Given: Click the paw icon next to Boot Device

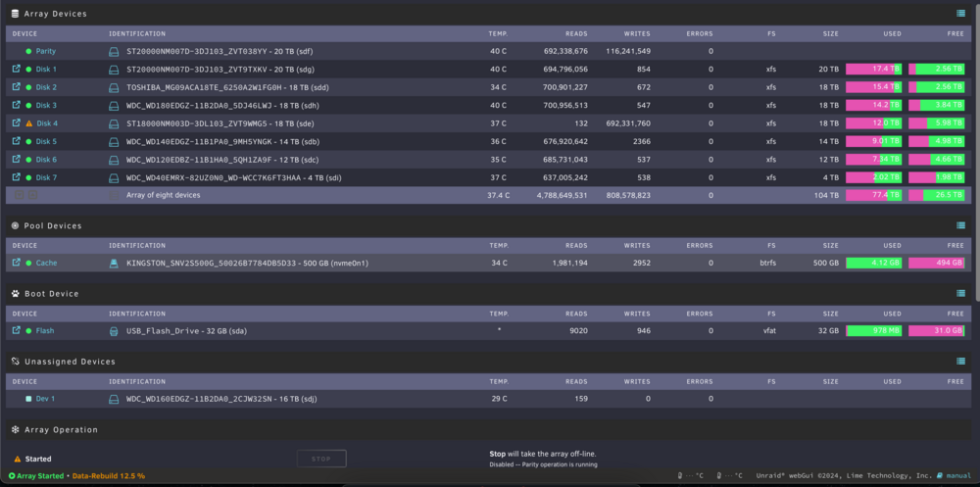Looking at the screenshot, I should (16, 293).
